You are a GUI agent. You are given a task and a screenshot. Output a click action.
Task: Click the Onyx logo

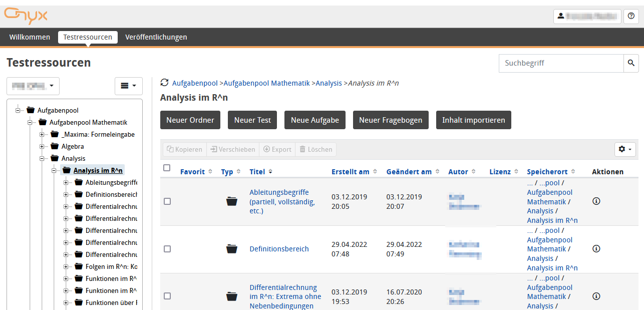click(x=26, y=15)
